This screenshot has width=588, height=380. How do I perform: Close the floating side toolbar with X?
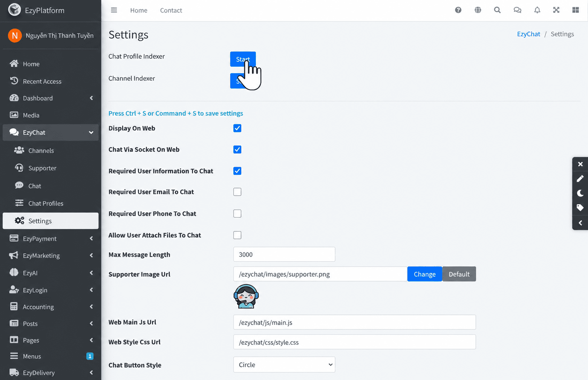click(580, 164)
